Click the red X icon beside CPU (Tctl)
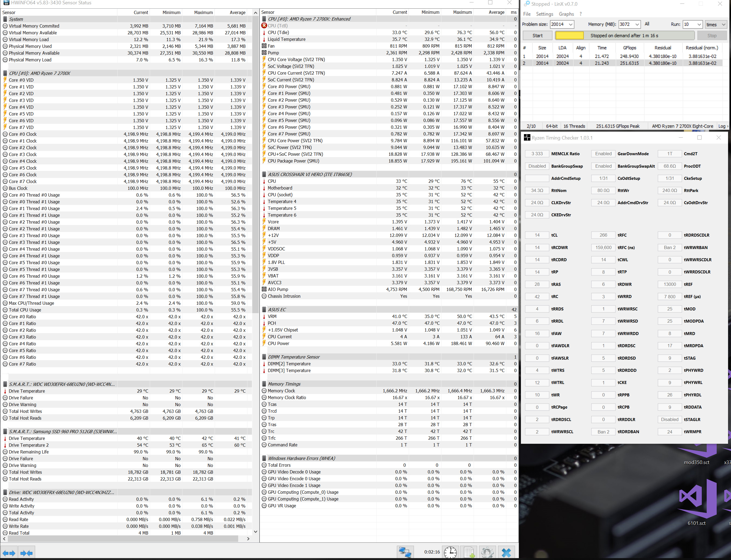Image resolution: width=731 pixels, height=560 pixels. tap(264, 26)
